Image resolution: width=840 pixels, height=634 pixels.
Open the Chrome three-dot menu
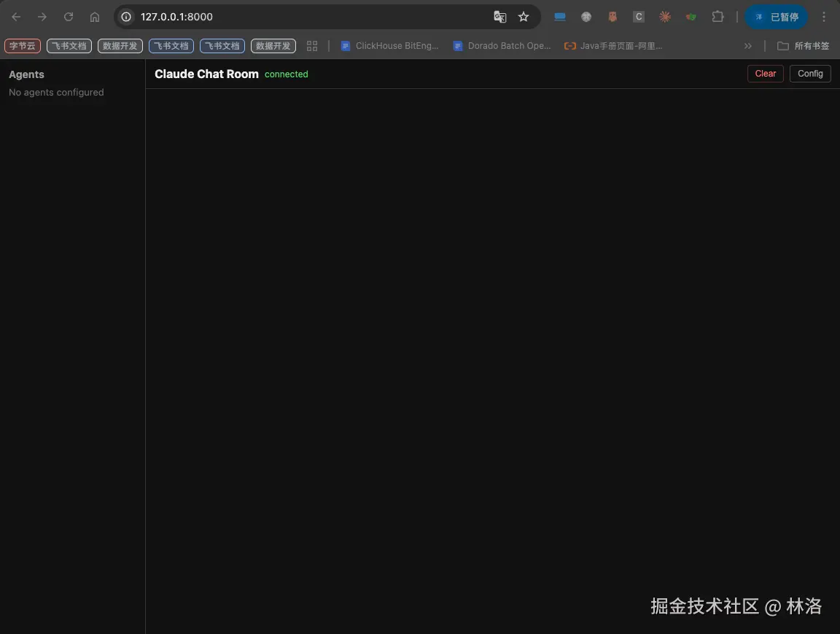[824, 16]
